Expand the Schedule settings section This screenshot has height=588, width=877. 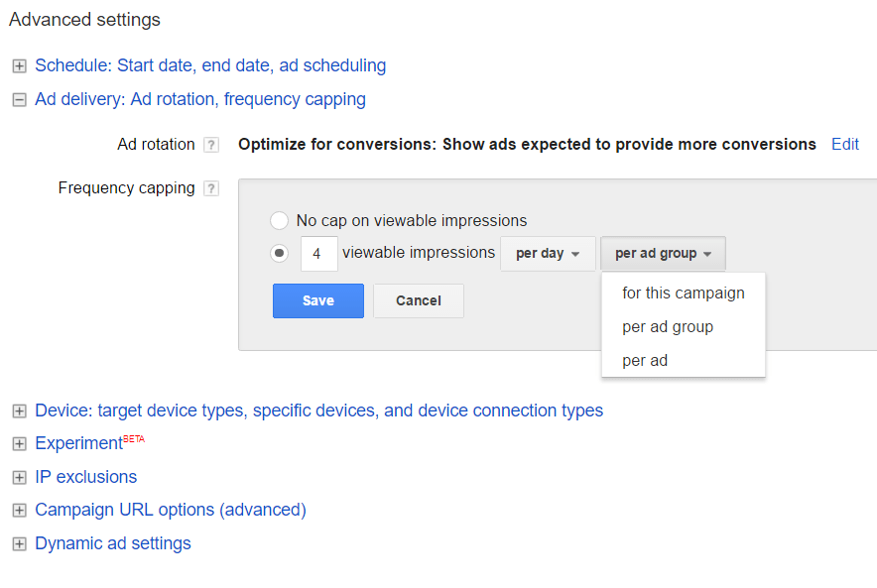pyautogui.click(x=19, y=65)
